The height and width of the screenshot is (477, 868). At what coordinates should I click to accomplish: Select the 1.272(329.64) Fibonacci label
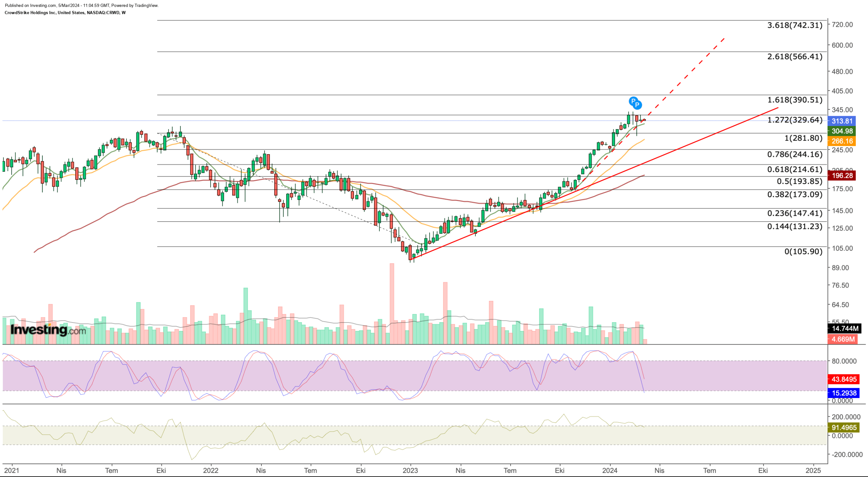click(795, 120)
